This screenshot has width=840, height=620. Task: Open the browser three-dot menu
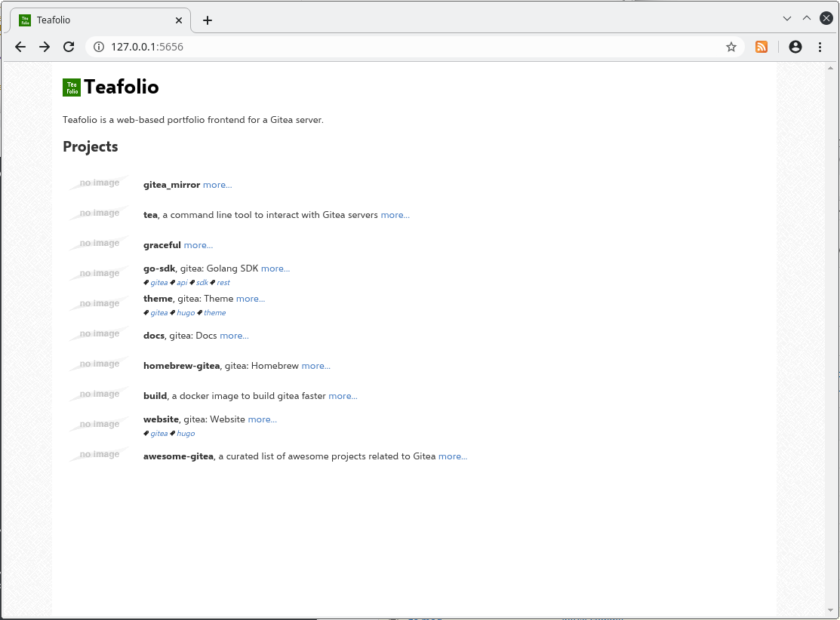[820, 47]
